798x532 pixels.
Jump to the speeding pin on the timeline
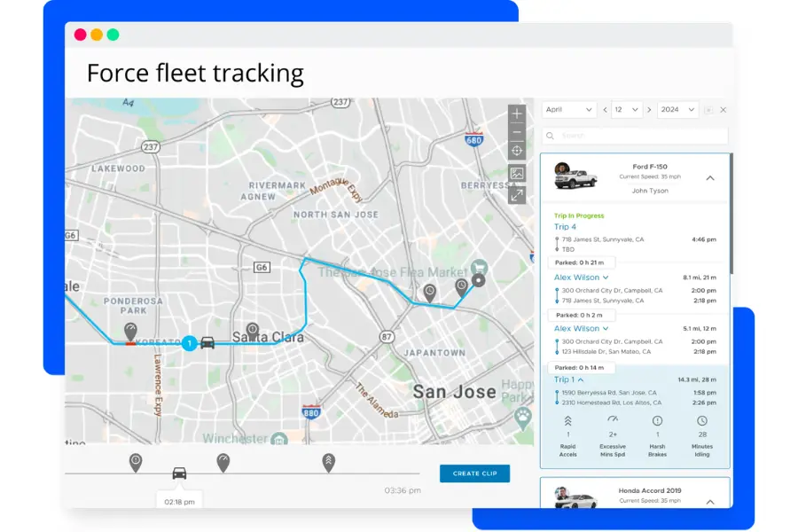point(223,463)
